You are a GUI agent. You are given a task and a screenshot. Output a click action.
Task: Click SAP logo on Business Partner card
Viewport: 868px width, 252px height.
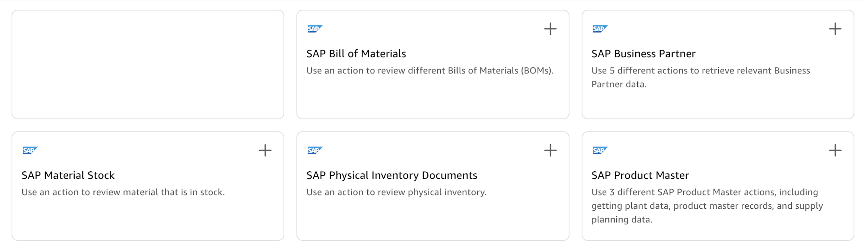click(600, 29)
